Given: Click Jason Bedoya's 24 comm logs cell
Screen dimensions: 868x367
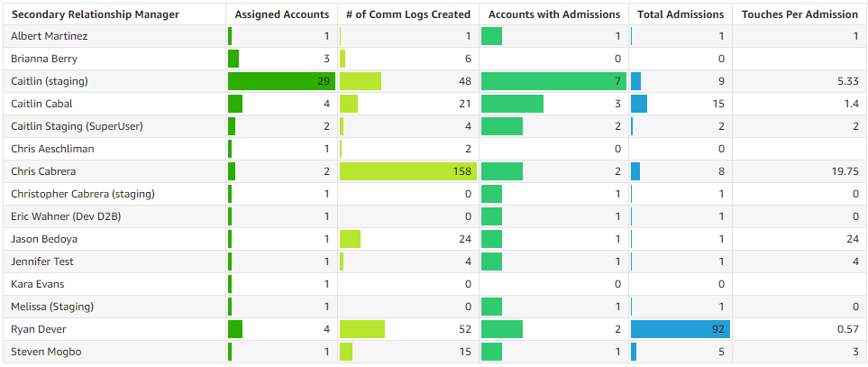Looking at the screenshot, I should tap(407, 239).
